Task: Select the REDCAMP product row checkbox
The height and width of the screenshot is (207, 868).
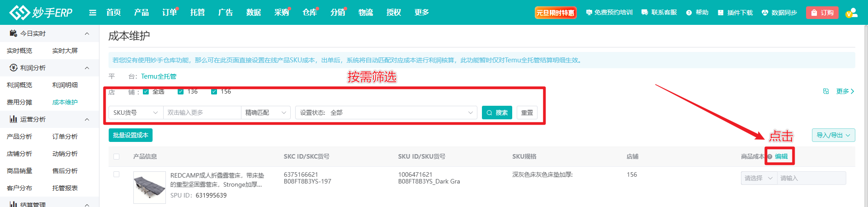Action: click(x=116, y=174)
